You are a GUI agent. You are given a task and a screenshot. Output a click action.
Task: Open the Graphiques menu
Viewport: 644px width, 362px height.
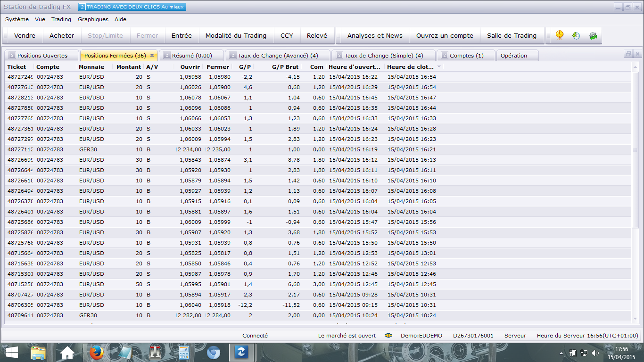click(93, 19)
